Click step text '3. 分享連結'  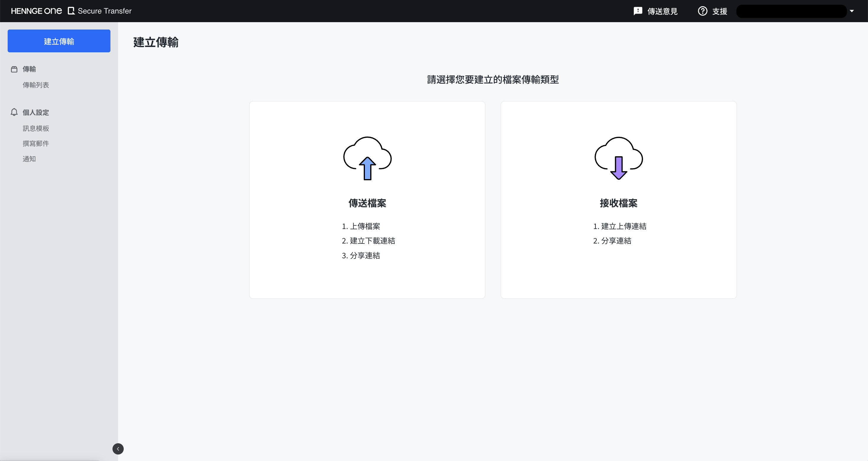click(x=361, y=256)
